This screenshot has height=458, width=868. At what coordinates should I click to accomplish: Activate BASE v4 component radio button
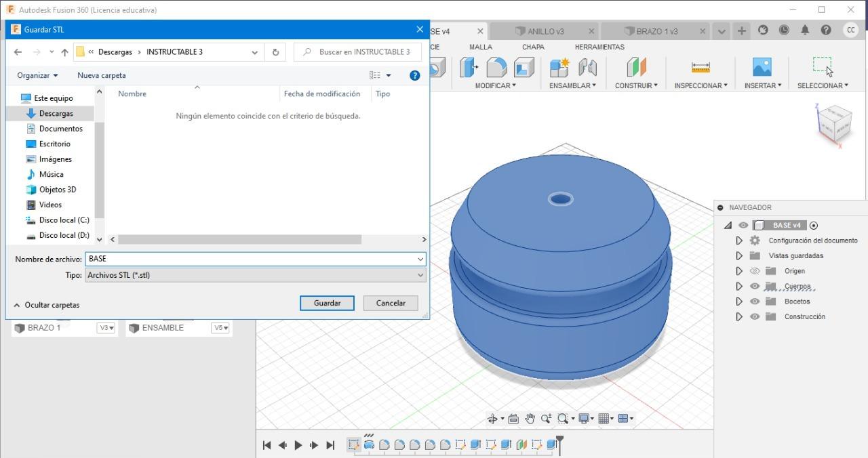814,226
